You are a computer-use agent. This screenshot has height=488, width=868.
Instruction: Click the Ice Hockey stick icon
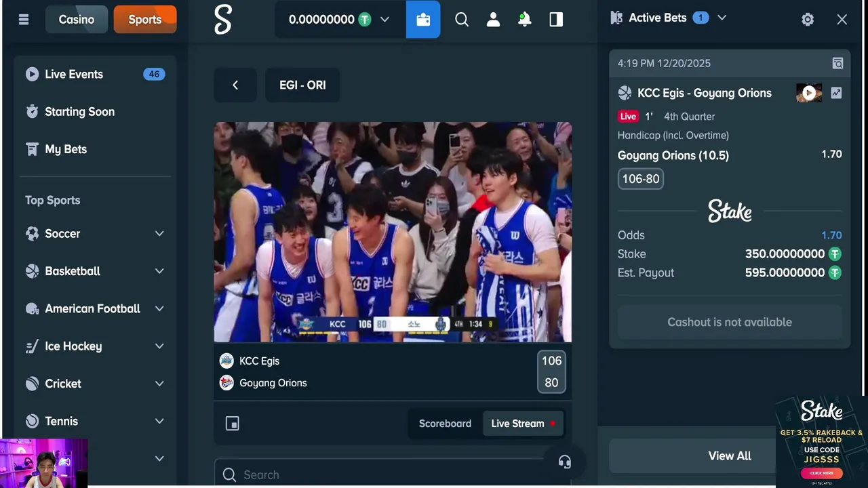click(x=32, y=346)
